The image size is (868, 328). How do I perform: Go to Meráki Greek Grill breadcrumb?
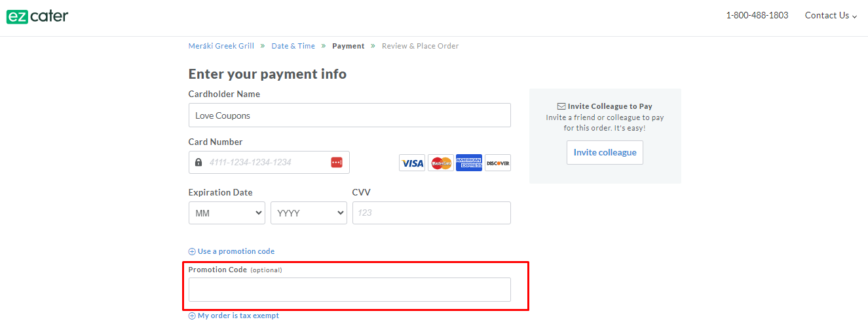221,46
